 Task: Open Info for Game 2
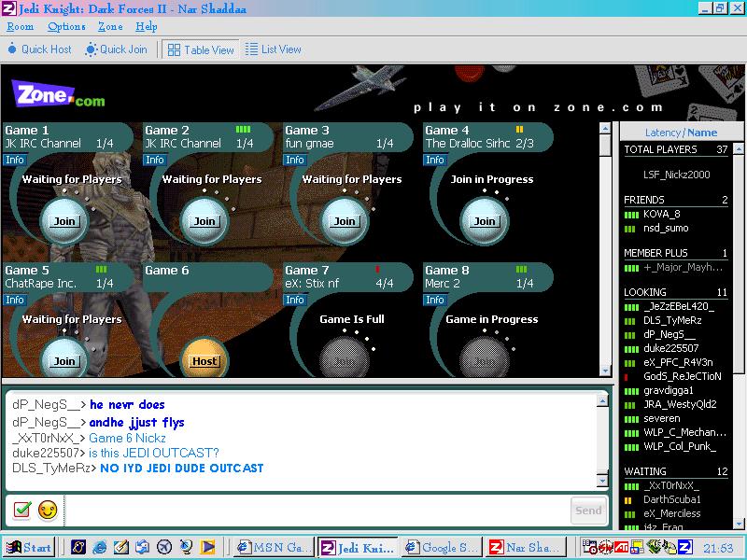point(154,160)
